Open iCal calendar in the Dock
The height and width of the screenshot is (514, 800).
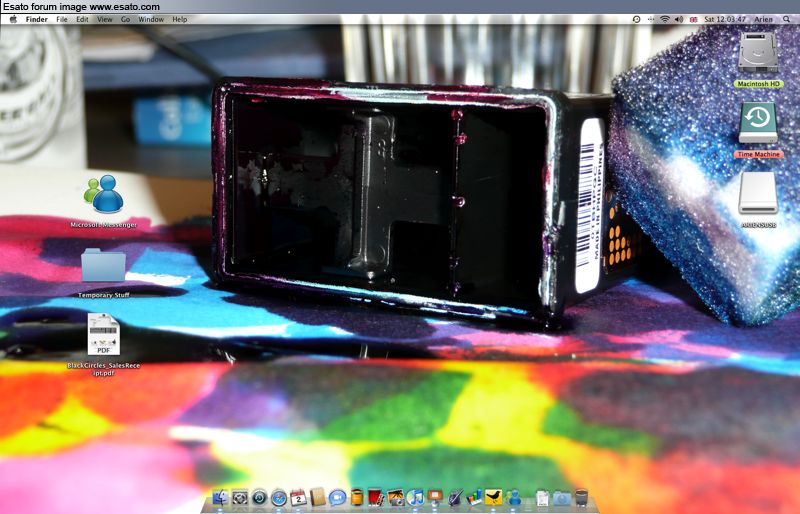coord(298,497)
